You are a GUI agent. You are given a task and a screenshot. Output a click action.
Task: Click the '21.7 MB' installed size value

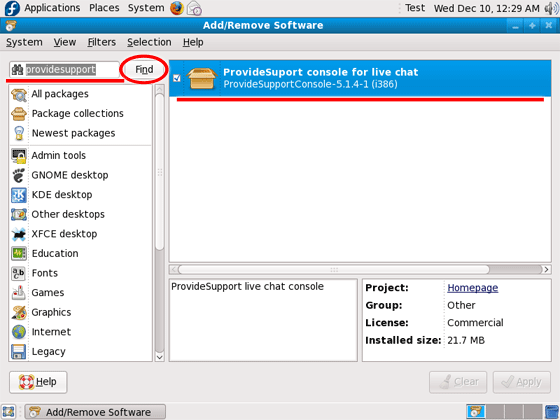pyautogui.click(x=466, y=340)
